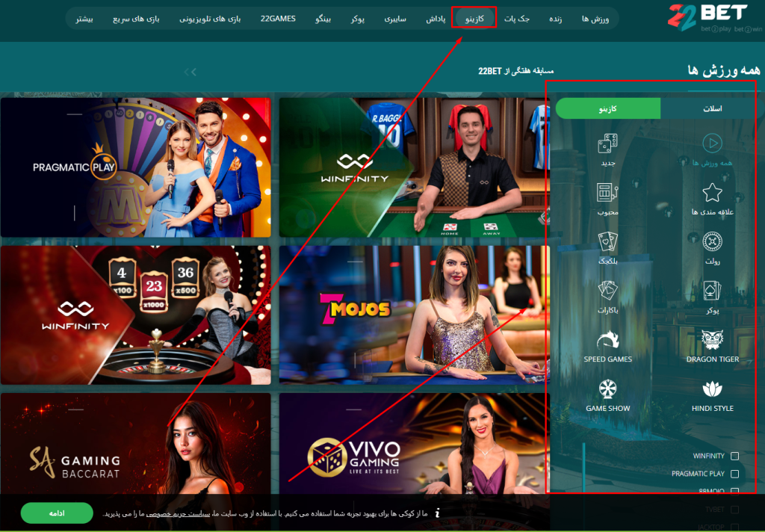765x532 pixels.
Task: Open the Pragmatic Play live casino banner
Action: [x=136, y=167]
